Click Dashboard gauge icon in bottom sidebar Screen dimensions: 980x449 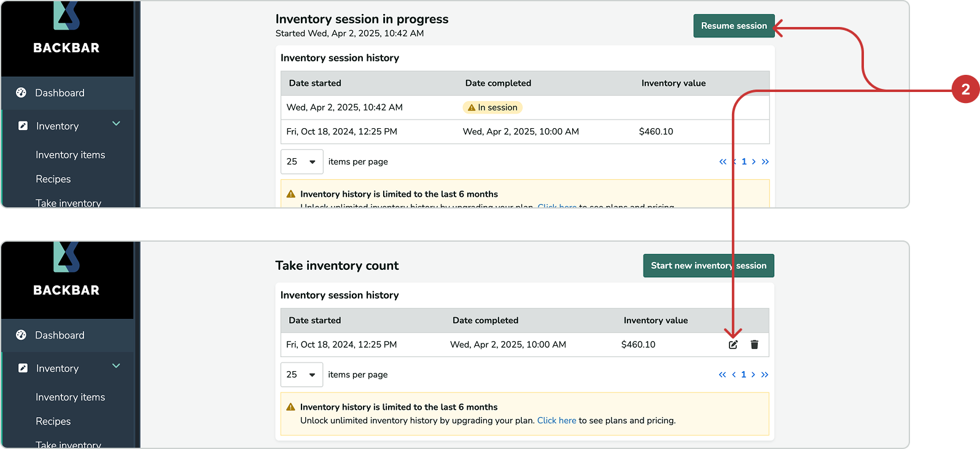[21, 335]
